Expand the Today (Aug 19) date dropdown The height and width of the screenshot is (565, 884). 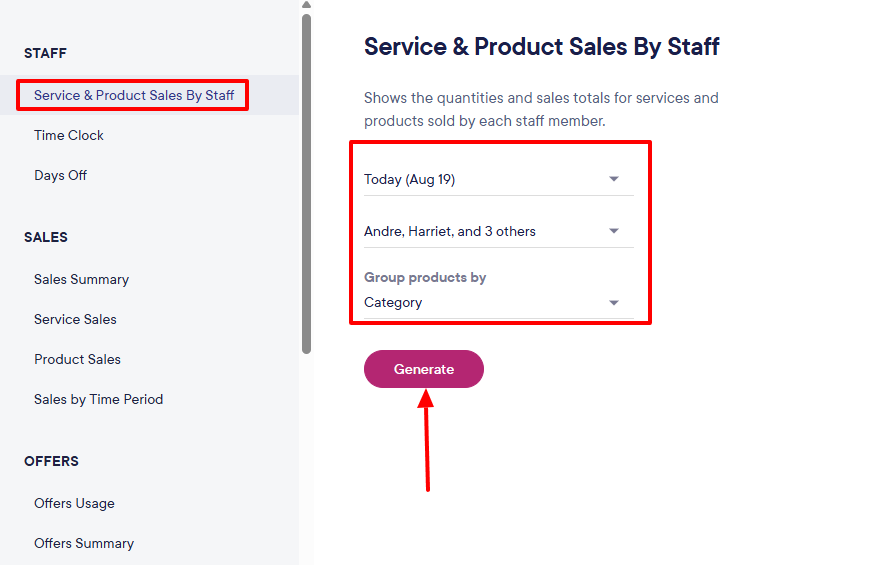(x=498, y=179)
